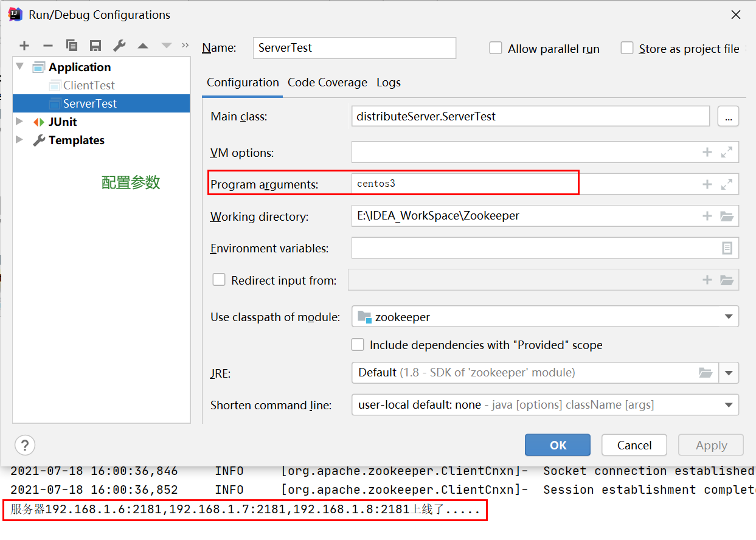
Task: Remove configuration with minus icon
Action: pyautogui.click(x=48, y=46)
